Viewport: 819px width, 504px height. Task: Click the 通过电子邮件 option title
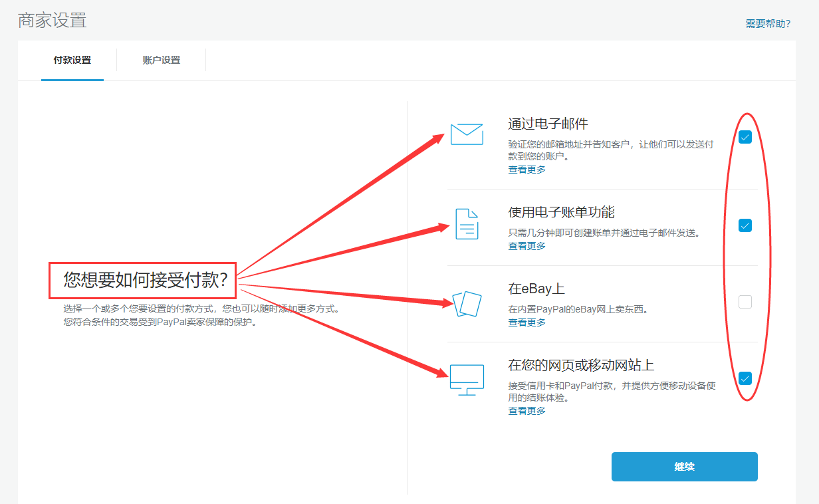coord(548,124)
